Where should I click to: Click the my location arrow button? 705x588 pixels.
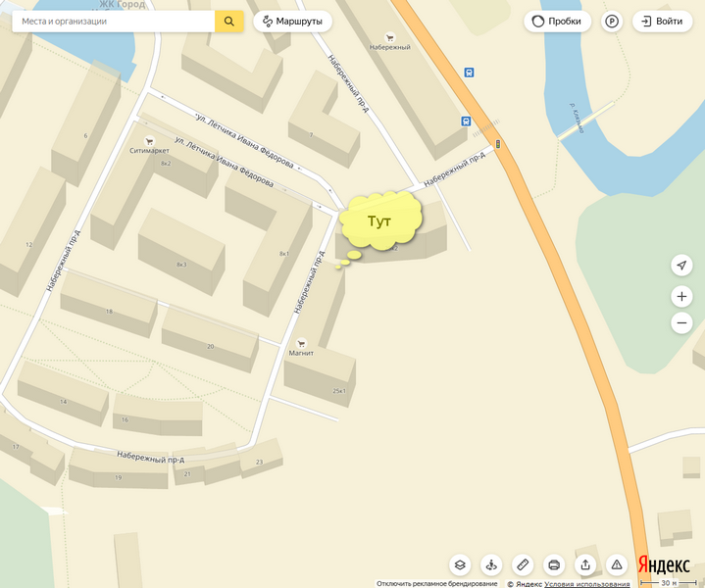tap(681, 266)
